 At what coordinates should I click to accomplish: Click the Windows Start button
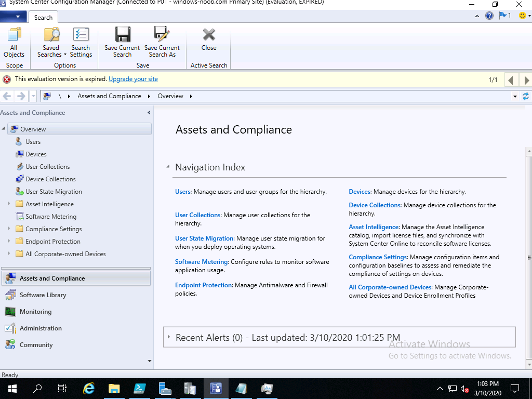tap(12, 389)
